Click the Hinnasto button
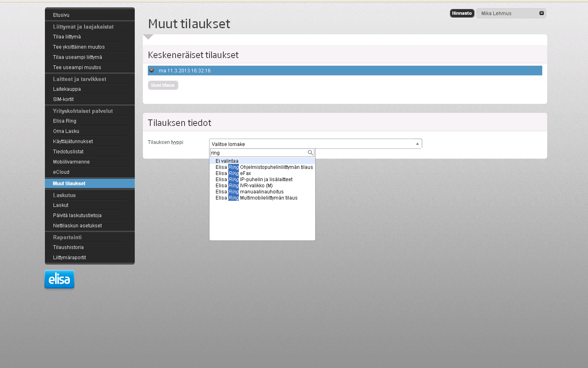This screenshot has width=588, height=368. (462, 13)
